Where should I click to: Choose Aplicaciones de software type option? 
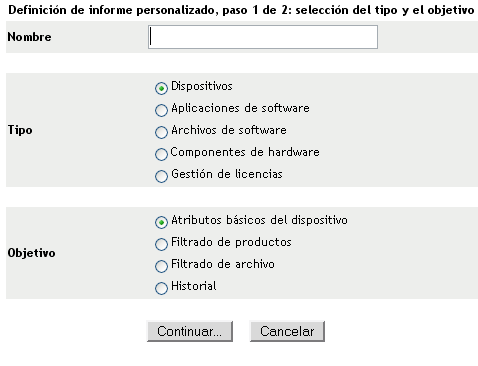tap(161, 110)
